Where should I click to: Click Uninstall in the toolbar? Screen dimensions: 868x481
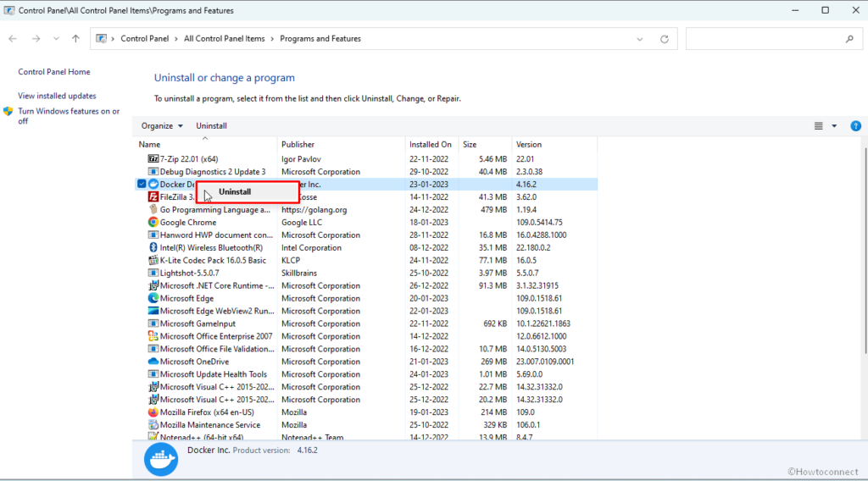(x=211, y=126)
